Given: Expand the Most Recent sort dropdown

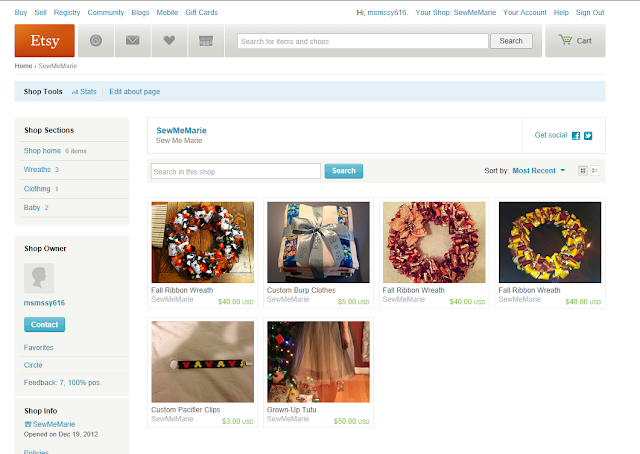Looking at the screenshot, I should coord(539,171).
